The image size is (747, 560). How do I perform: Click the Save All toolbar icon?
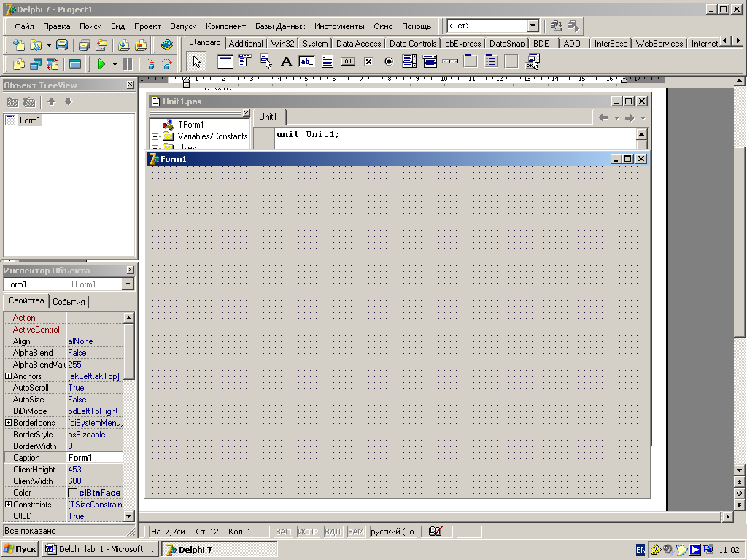pos(85,44)
